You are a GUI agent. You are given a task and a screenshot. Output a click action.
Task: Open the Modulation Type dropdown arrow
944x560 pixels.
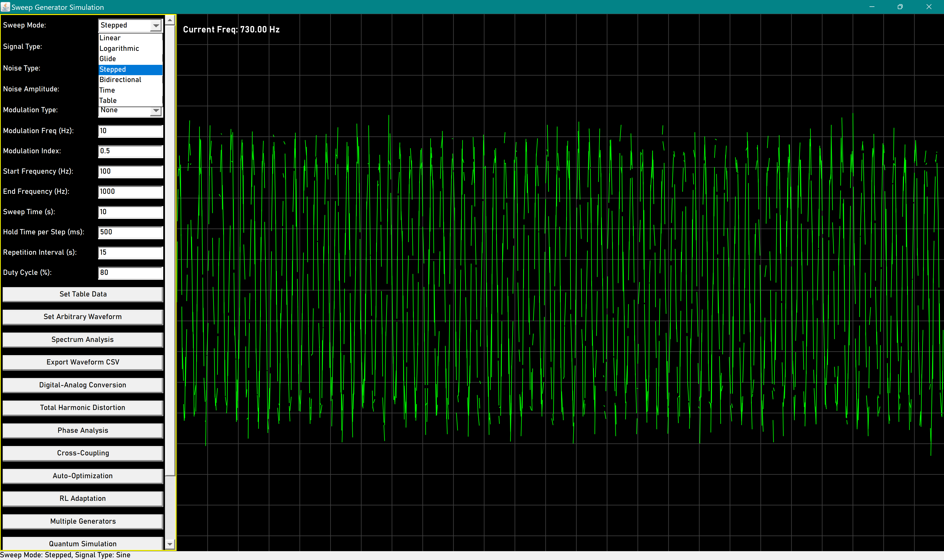(156, 111)
